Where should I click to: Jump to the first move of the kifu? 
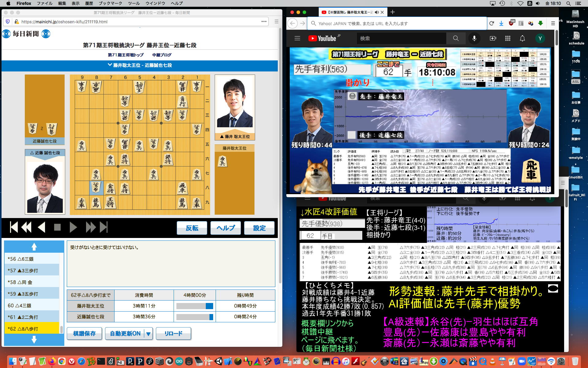(x=14, y=228)
